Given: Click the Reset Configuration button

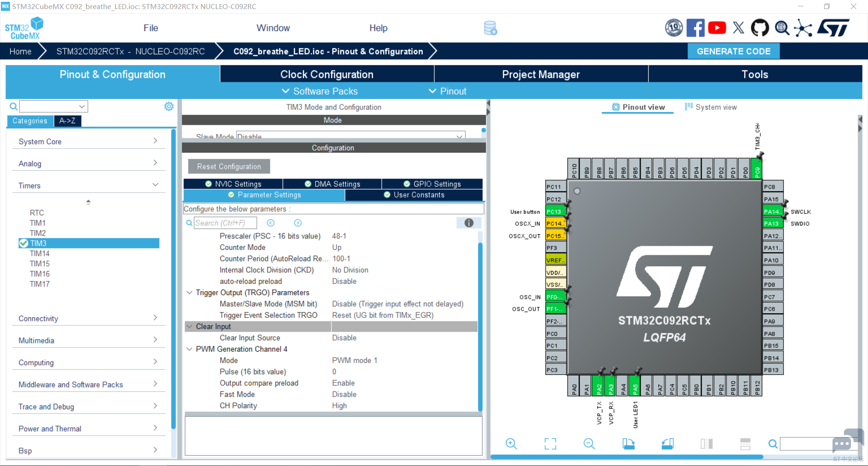Looking at the screenshot, I should [229, 166].
